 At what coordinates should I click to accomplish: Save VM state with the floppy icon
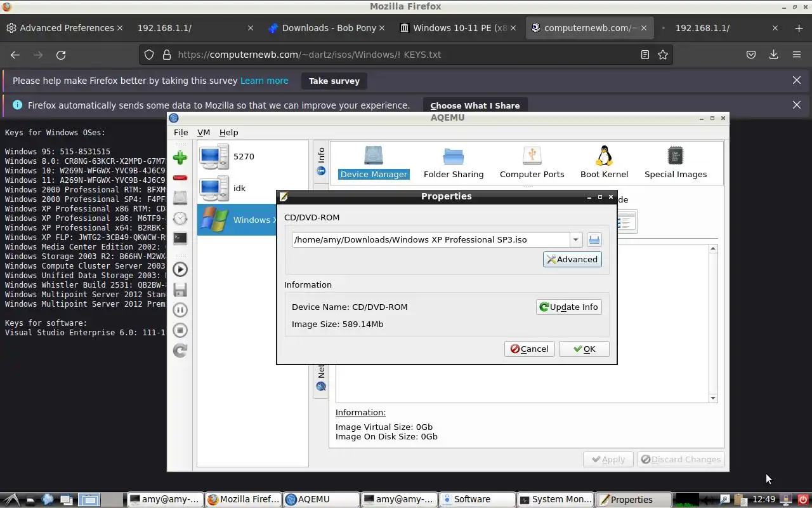click(x=180, y=290)
